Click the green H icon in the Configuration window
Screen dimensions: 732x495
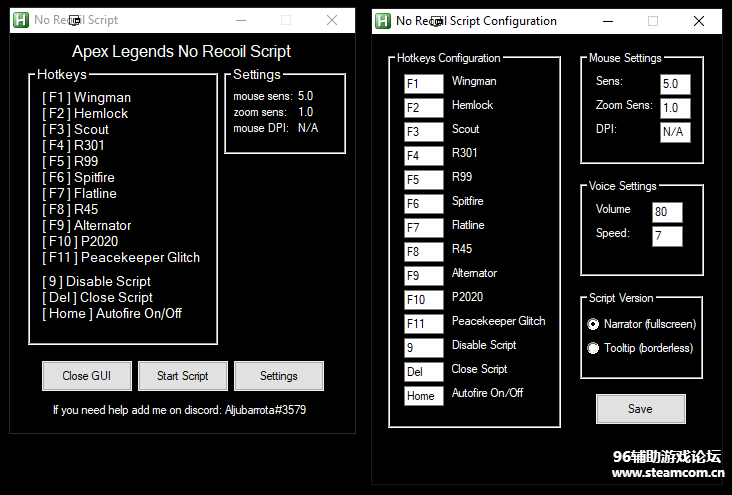point(383,21)
